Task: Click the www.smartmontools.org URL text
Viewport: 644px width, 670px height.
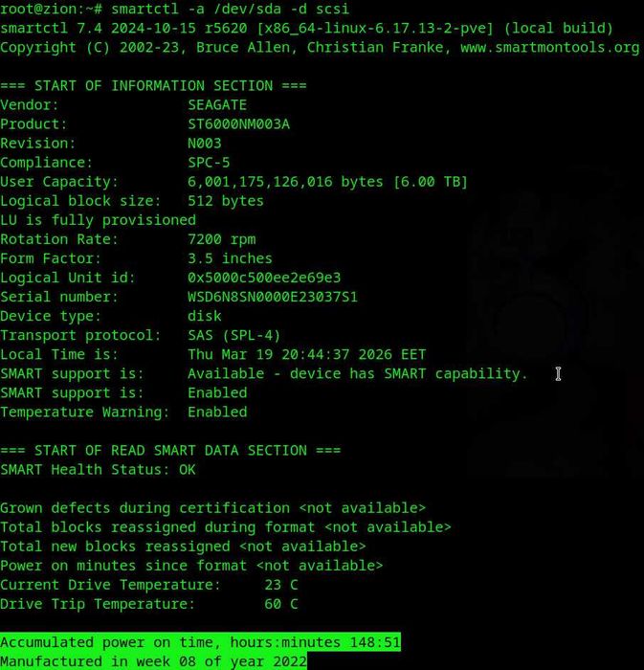Action: [x=549, y=47]
